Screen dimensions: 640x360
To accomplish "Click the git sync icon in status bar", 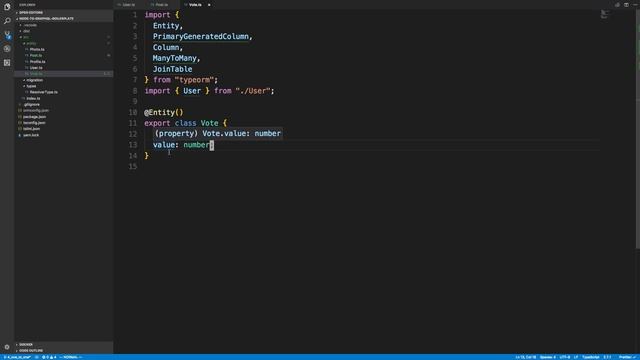I will pyautogui.click(x=37, y=357).
